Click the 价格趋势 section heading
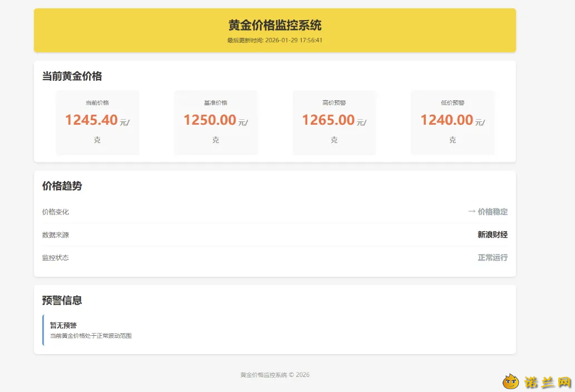Image resolution: width=575 pixels, height=392 pixels. coord(62,186)
